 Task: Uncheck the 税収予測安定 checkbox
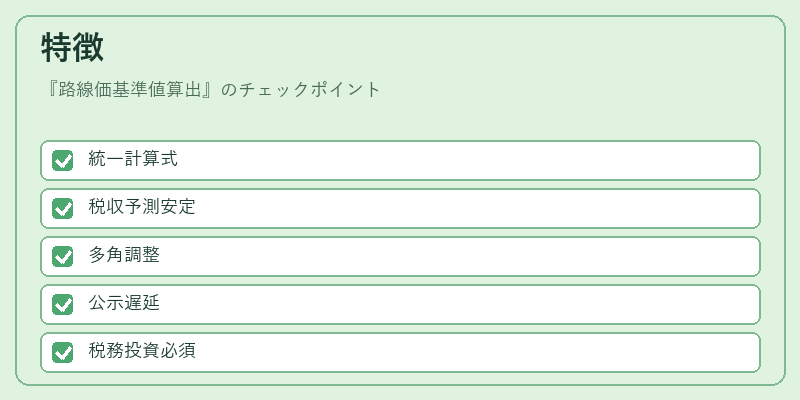tap(62, 209)
